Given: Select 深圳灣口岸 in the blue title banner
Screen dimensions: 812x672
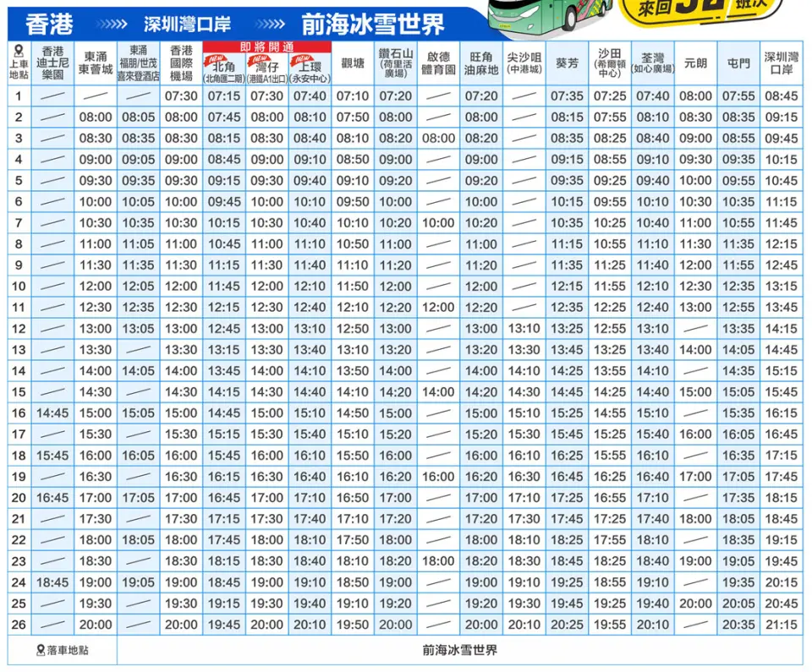Looking at the screenshot, I should [188, 25].
